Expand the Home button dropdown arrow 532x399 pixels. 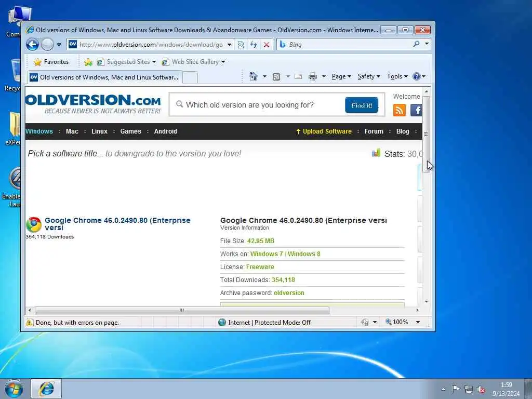[264, 76]
